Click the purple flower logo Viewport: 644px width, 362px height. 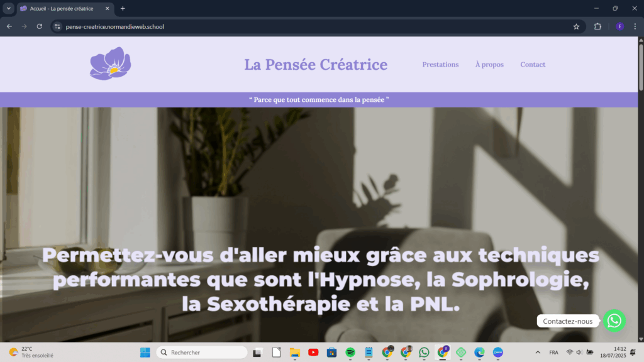point(110,63)
